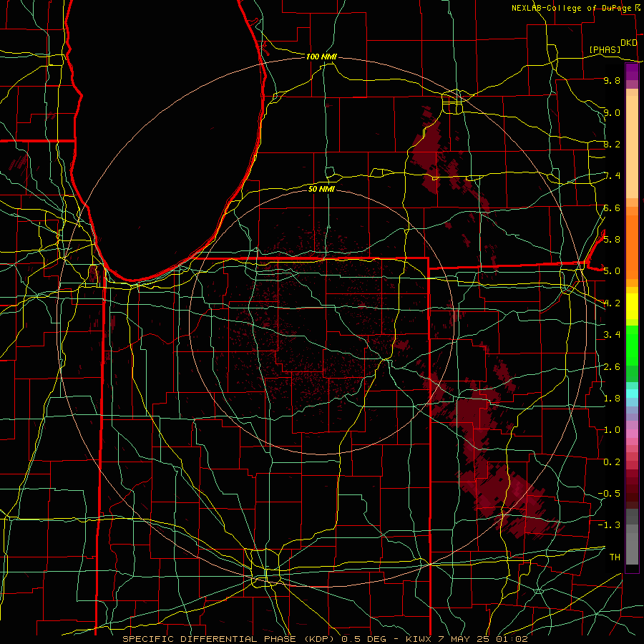
Task: Click the 01:02 timestamp text
Action: click(512, 639)
